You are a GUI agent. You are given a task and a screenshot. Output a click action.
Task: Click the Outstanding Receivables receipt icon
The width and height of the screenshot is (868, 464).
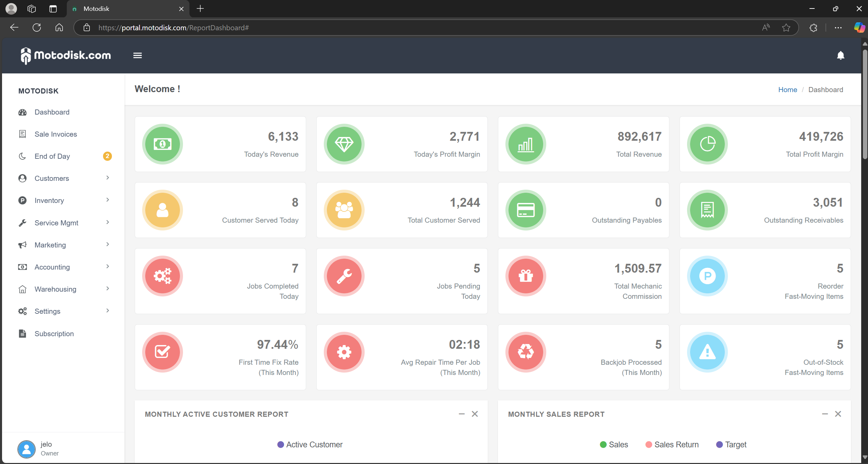click(x=707, y=210)
